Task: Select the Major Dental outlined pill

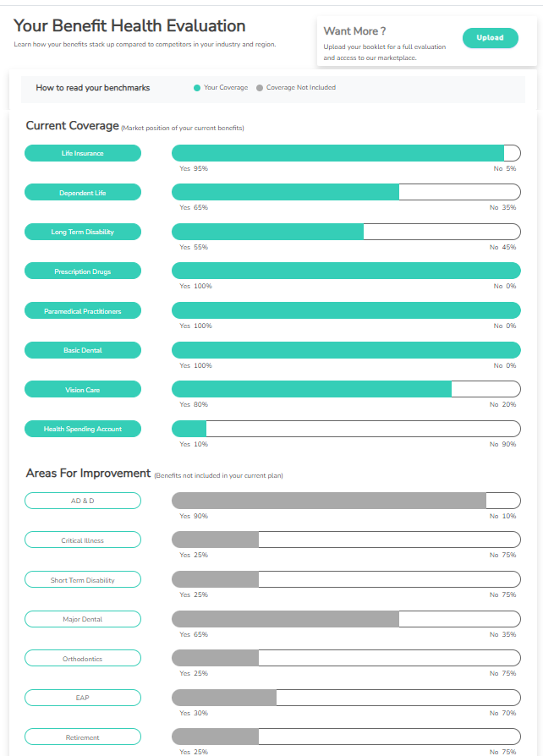Action: click(82, 619)
